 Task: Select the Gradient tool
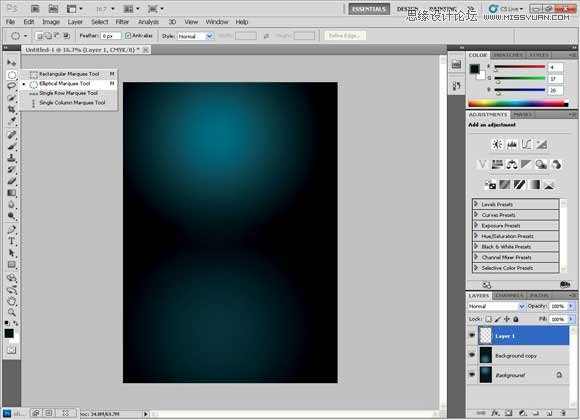11,193
